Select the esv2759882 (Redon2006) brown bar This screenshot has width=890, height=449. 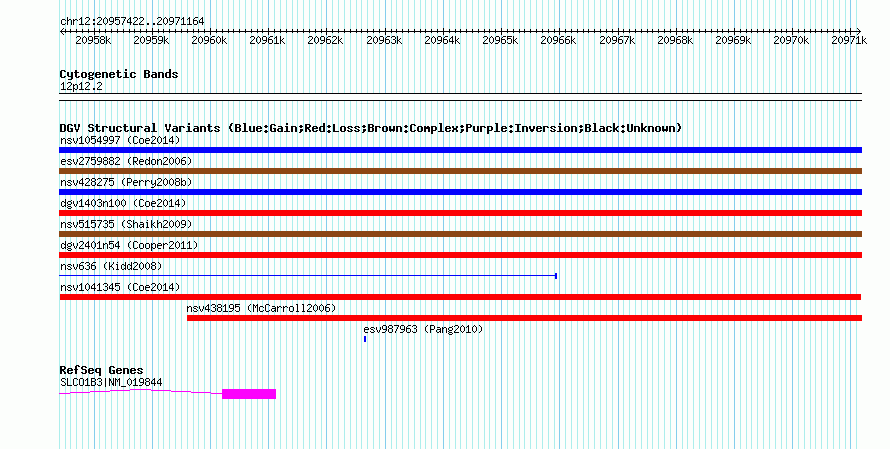tap(460, 171)
